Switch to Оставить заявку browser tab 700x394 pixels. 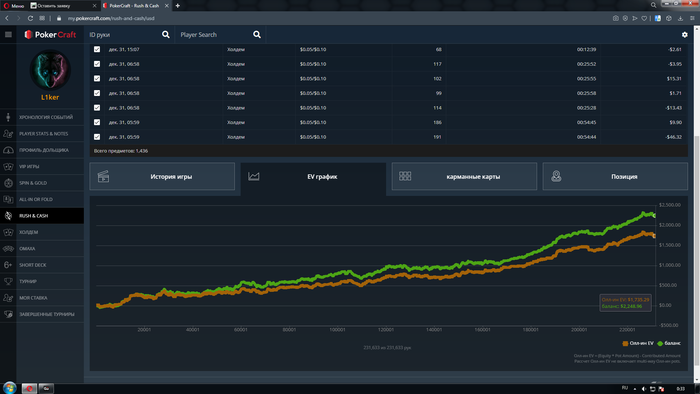coord(63,6)
